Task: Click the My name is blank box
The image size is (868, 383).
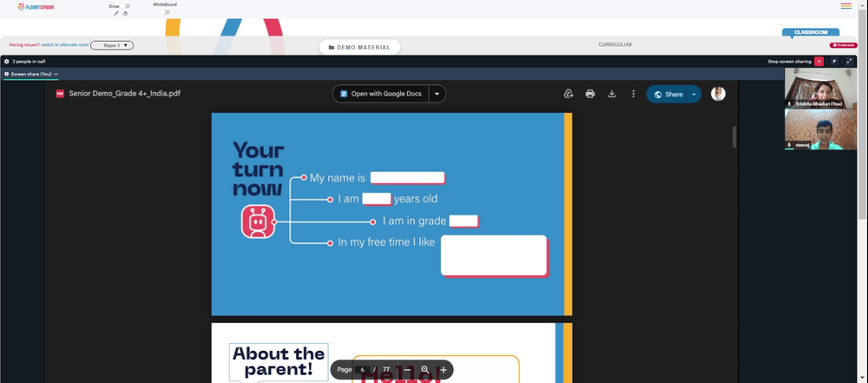Action: pos(407,178)
